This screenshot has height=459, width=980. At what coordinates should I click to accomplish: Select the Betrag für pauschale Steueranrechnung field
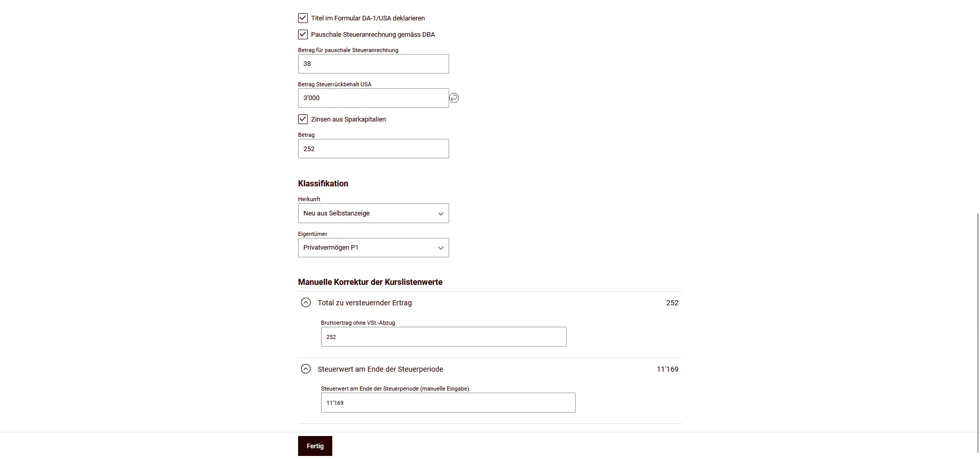(x=373, y=64)
